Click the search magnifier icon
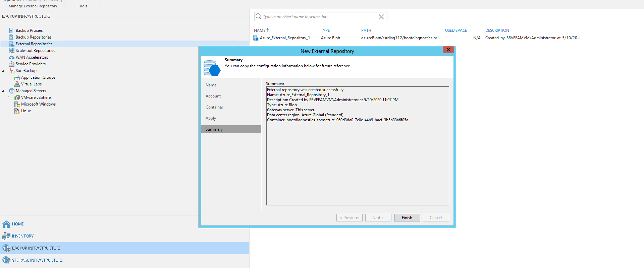 [x=258, y=16]
